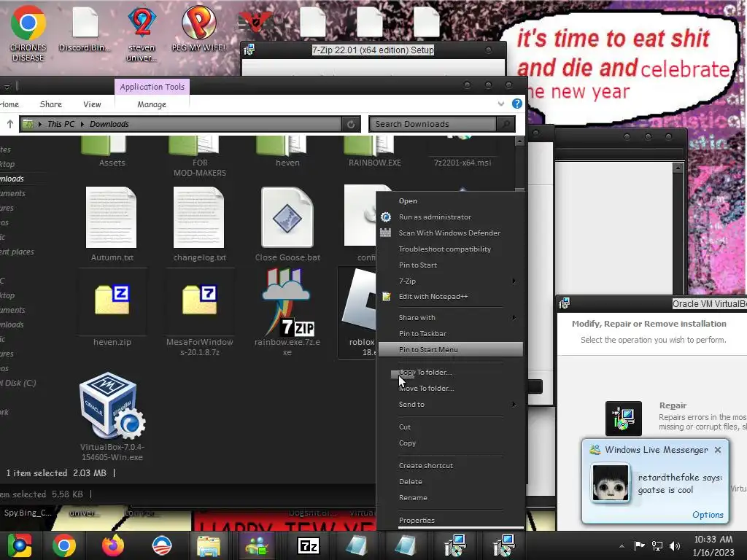Open the 7z app in taskbar
The height and width of the screenshot is (560, 747).
coord(309,545)
